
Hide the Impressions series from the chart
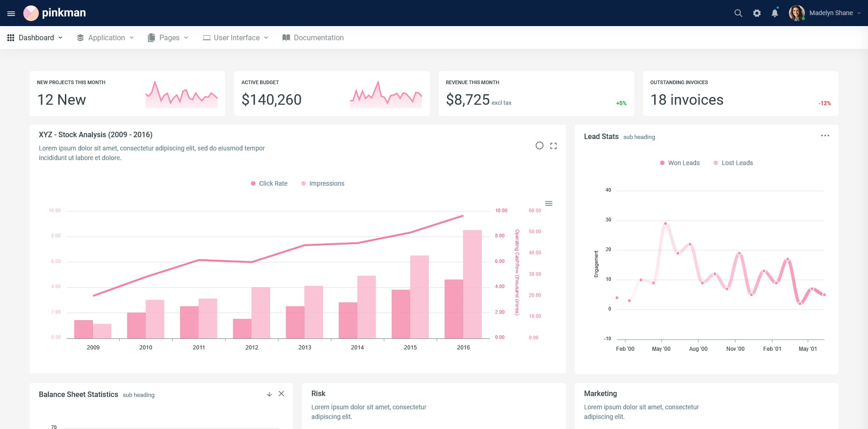coord(323,183)
